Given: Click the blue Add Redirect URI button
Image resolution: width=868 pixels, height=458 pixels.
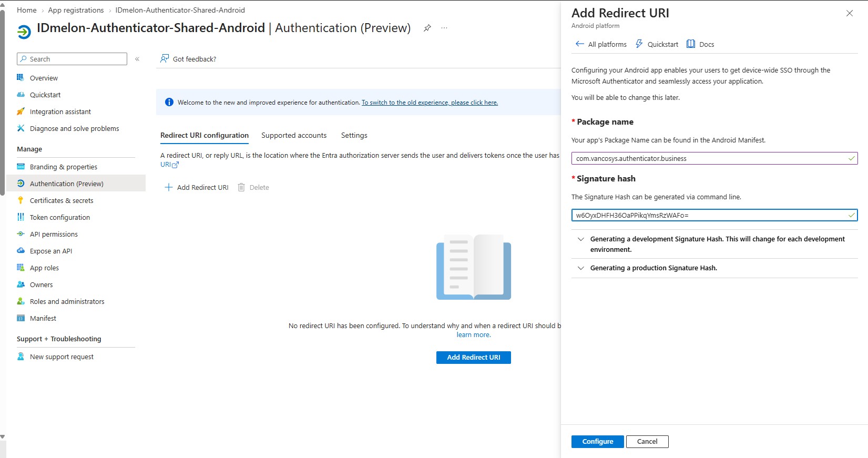Looking at the screenshot, I should click(x=474, y=358).
